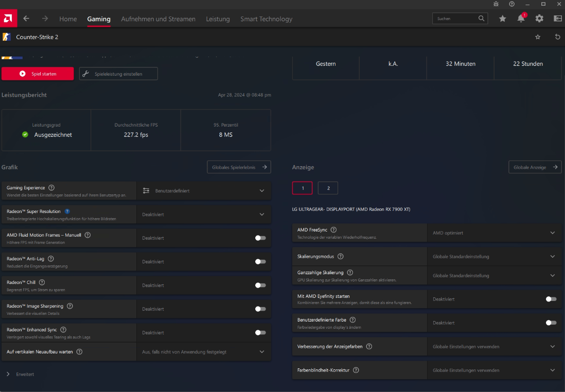Mark Counter-Strike 2 as favorite star
This screenshot has width=565, height=392.
click(x=538, y=37)
